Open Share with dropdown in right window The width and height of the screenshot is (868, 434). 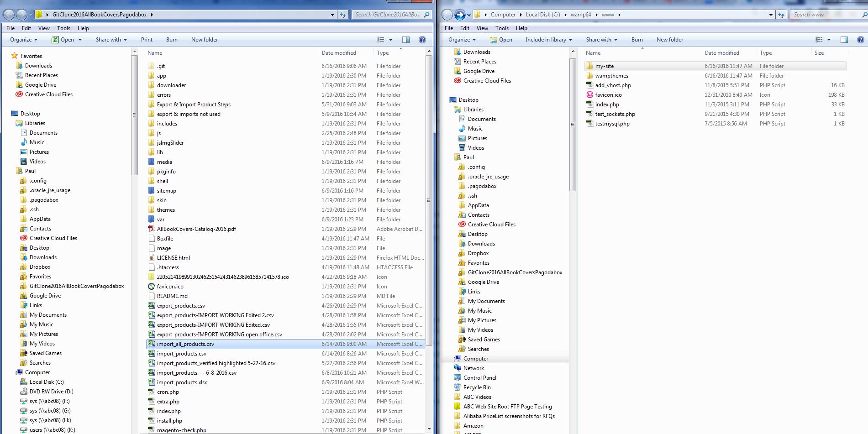click(x=602, y=40)
